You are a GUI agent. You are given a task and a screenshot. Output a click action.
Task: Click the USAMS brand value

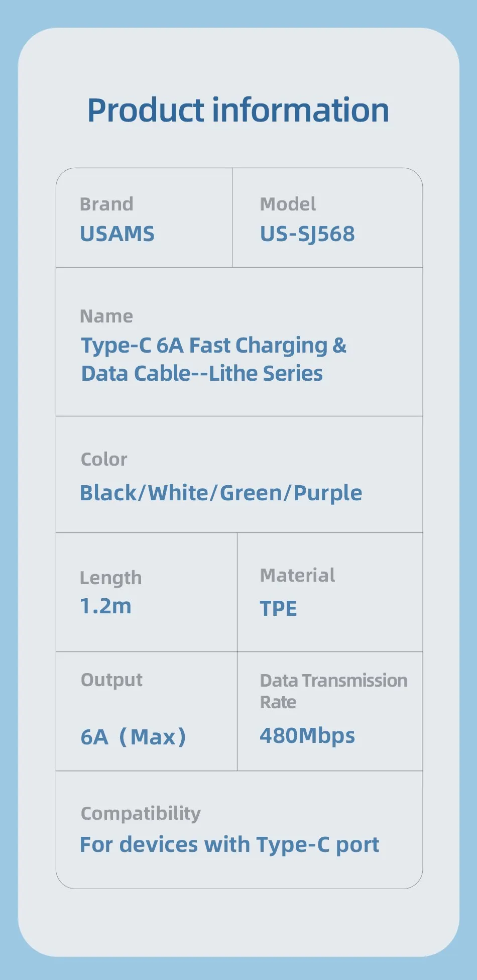pos(117,234)
